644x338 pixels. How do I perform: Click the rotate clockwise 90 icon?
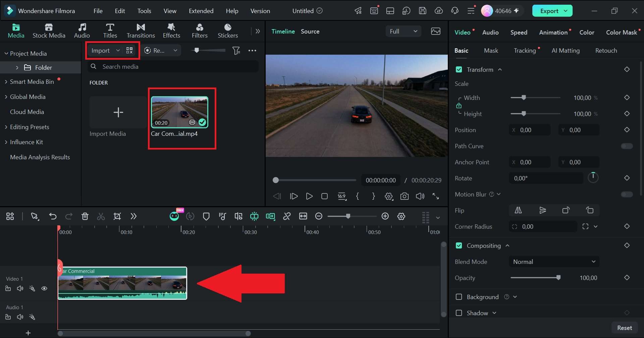click(x=566, y=210)
